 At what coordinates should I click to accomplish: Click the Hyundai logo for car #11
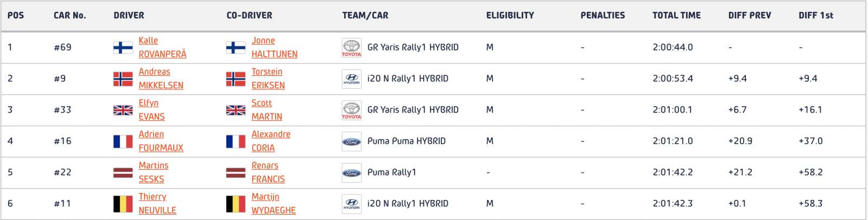pos(351,204)
